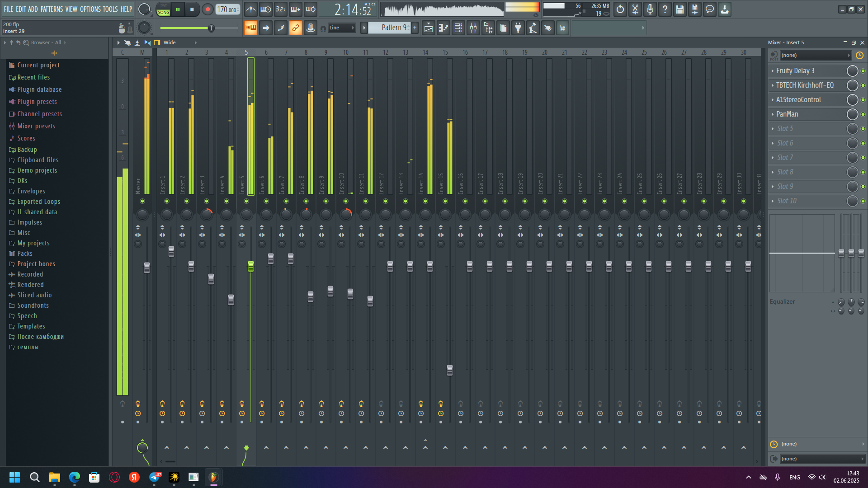Toggle the link (multilink controllers) button

295,28
